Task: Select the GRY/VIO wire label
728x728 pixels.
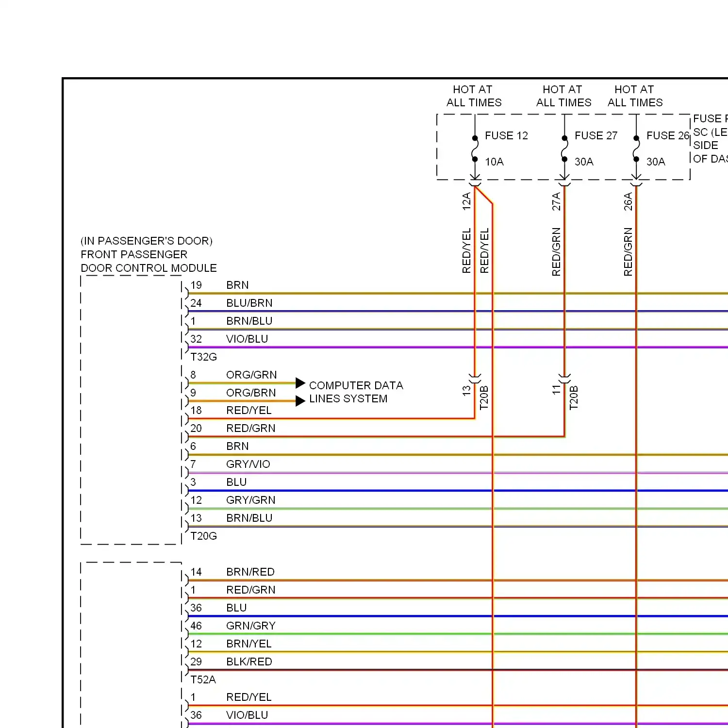Action: pos(248,464)
